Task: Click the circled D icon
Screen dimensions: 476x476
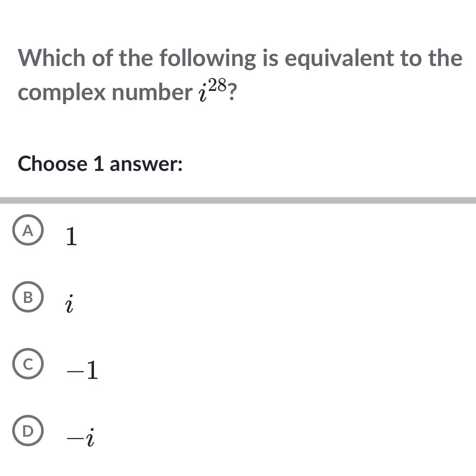Action: pos(28,431)
